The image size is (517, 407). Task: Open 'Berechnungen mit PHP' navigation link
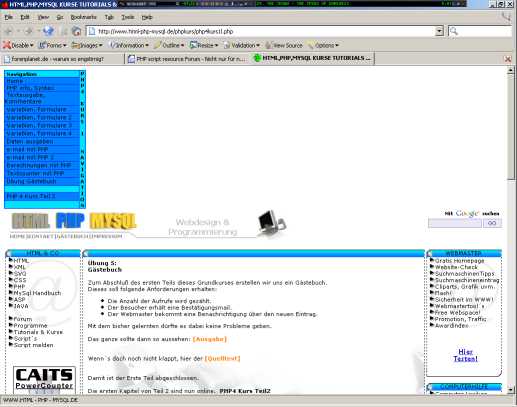pos(39,165)
